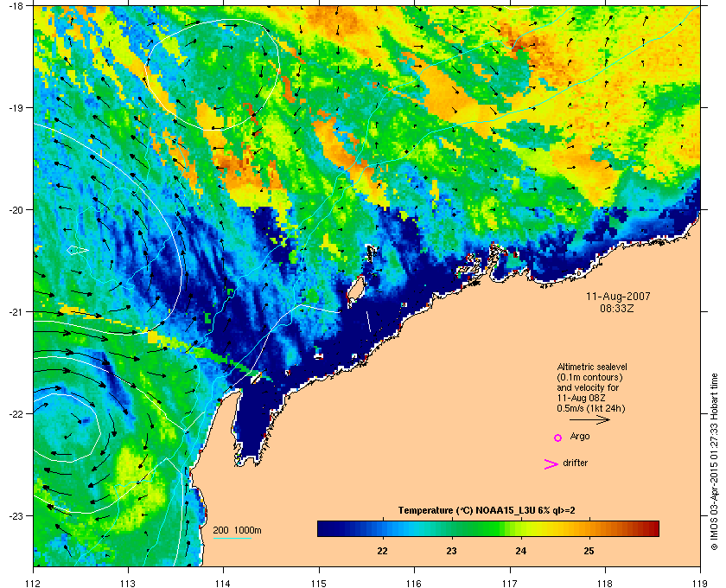
Task: Click the '200 1000m' bathymetry label
Action: (x=237, y=530)
